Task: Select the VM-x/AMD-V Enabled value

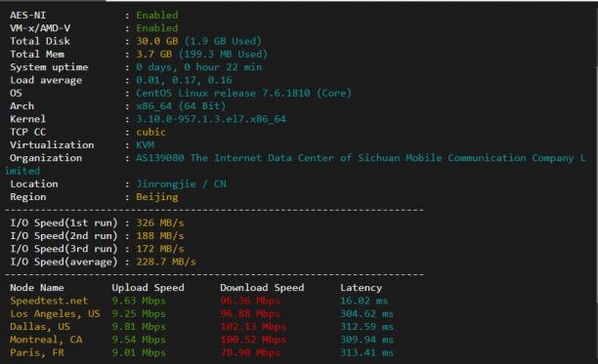Action: point(157,28)
